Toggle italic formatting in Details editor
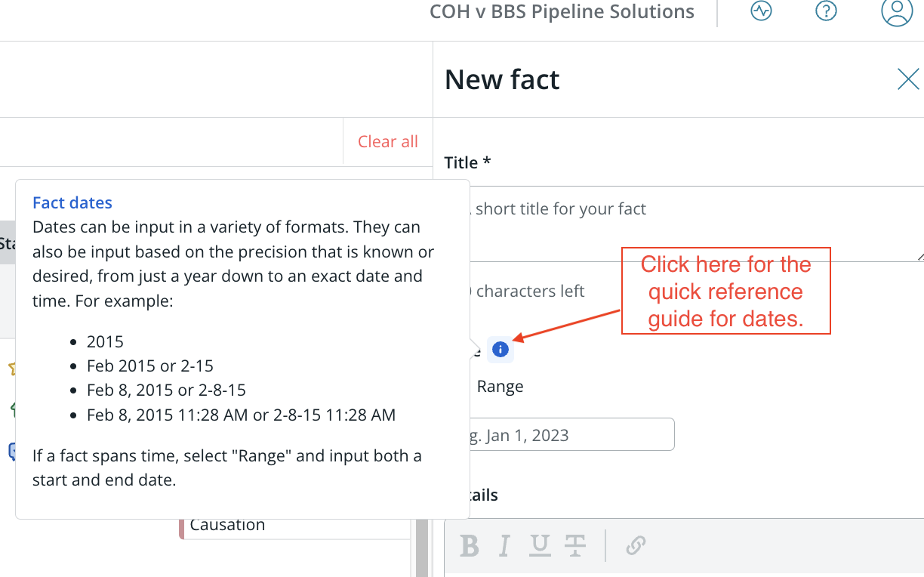Viewport: 924px width, 577px height. coord(505,545)
